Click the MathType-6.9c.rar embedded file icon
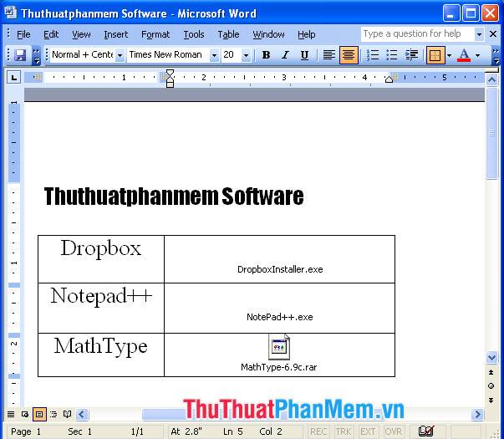Viewport: 504px width, 439px height. pos(279,347)
